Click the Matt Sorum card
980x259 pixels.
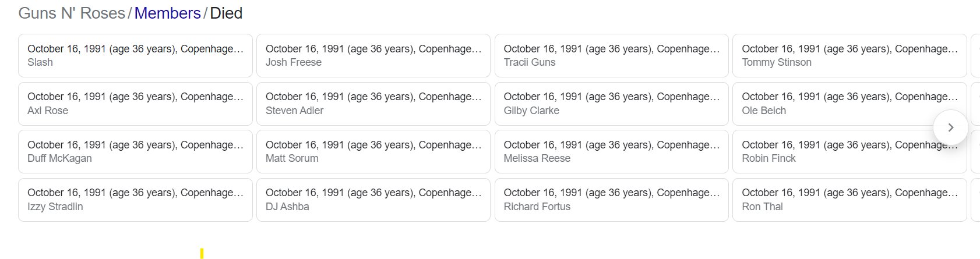point(373,151)
